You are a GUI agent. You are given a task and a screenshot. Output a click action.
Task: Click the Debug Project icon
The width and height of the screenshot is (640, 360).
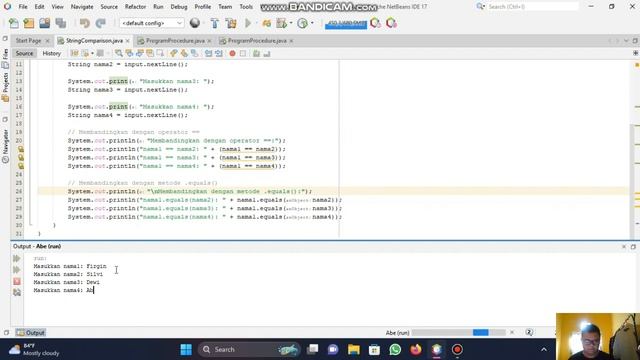[267, 23]
